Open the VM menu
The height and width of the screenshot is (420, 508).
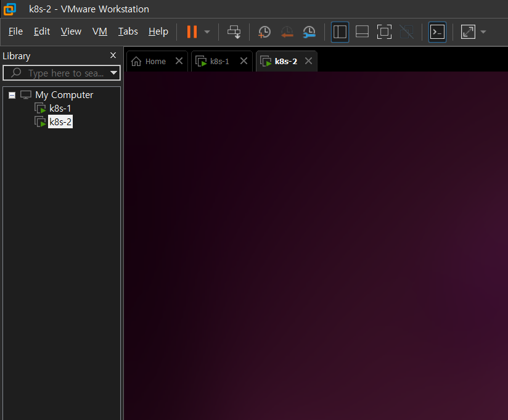[100, 31]
